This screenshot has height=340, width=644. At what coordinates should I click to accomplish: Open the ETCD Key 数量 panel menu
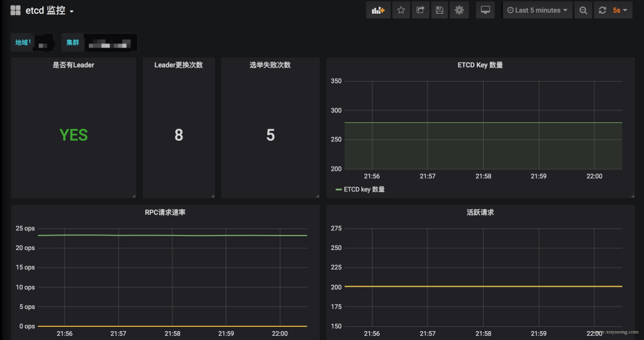click(480, 65)
